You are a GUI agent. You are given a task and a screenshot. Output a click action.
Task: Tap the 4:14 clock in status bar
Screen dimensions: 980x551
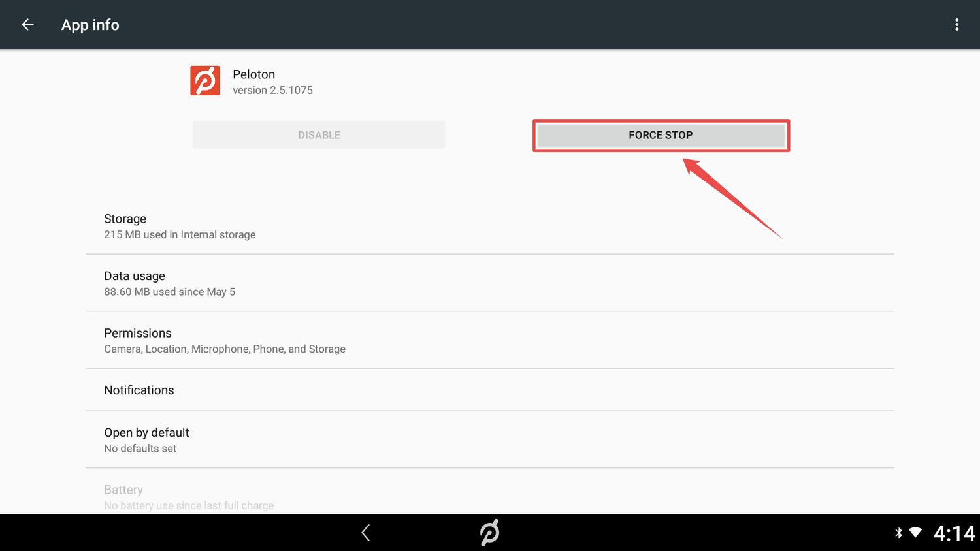(955, 533)
